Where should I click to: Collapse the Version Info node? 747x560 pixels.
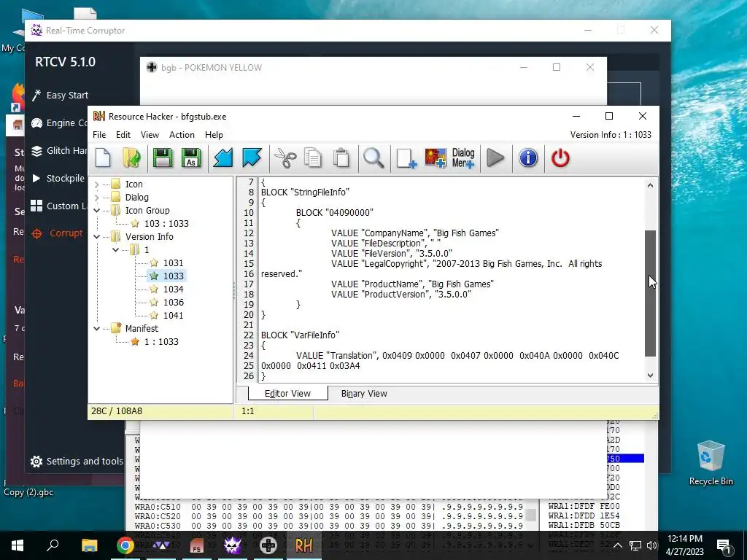click(x=97, y=237)
